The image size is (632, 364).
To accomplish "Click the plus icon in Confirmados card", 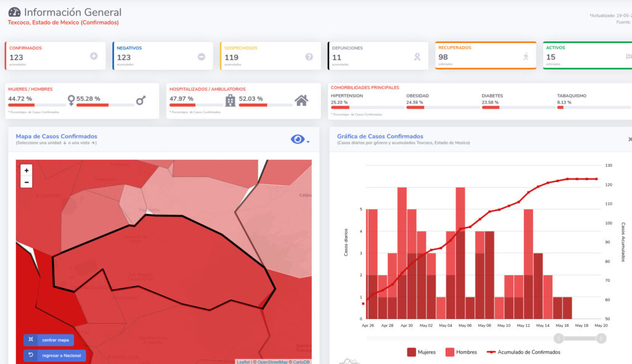I will coord(94,56).
